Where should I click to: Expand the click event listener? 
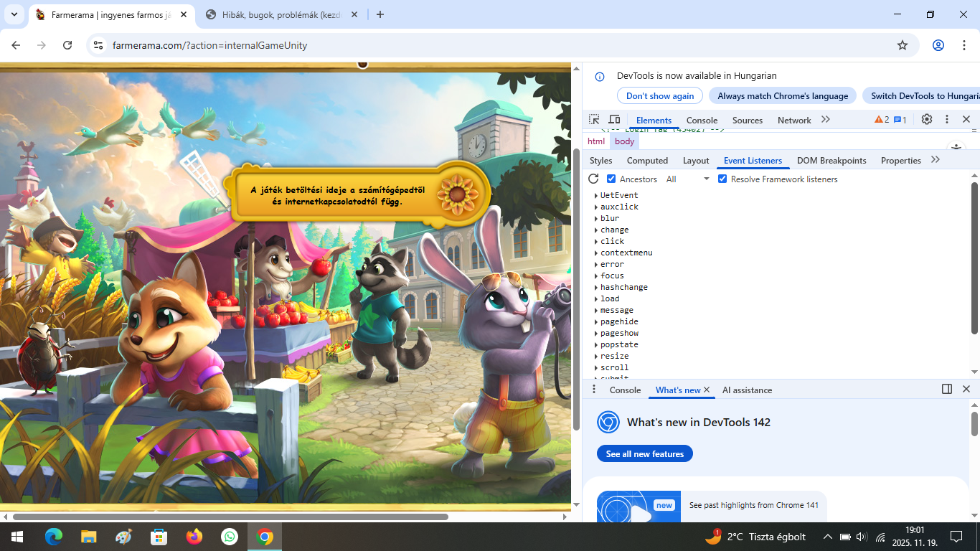coord(596,242)
